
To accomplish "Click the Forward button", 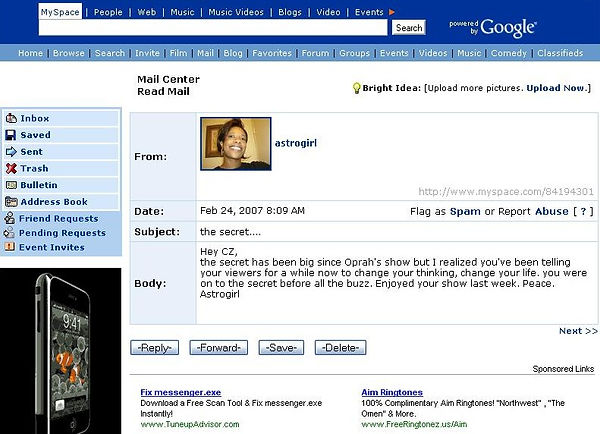I will [x=218, y=348].
